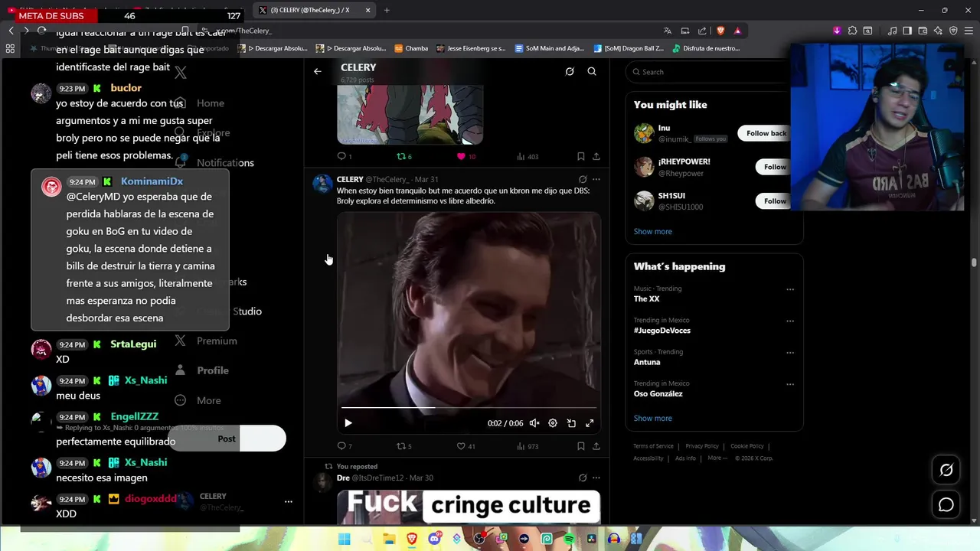Open OBS Studio from the taskbar
This screenshot has height=551, width=980.
click(x=479, y=539)
